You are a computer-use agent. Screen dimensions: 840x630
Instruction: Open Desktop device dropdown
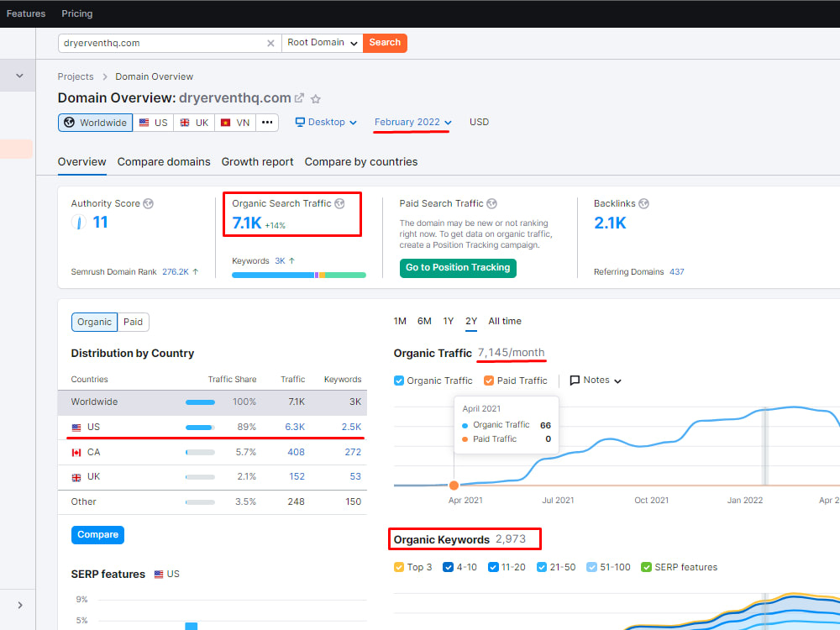click(x=326, y=122)
